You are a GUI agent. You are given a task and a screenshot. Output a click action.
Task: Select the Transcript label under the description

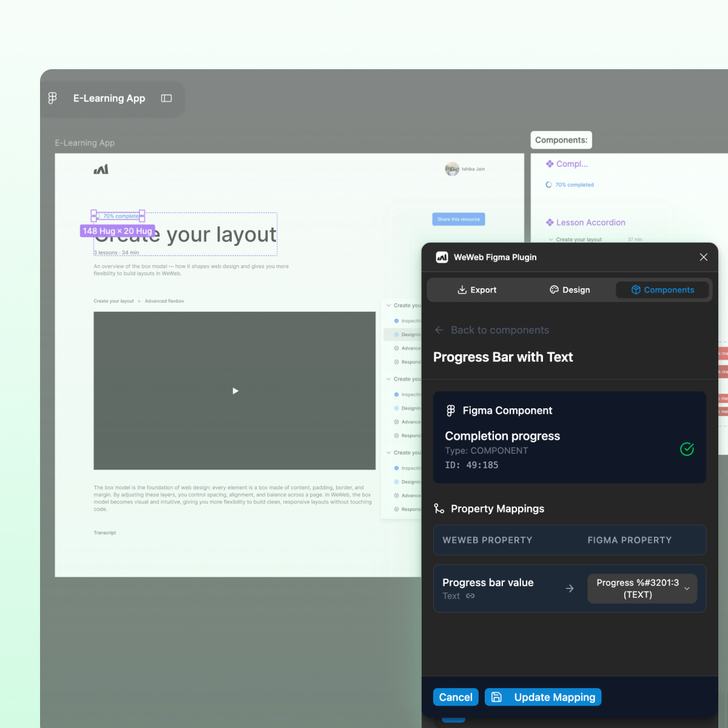(x=104, y=533)
